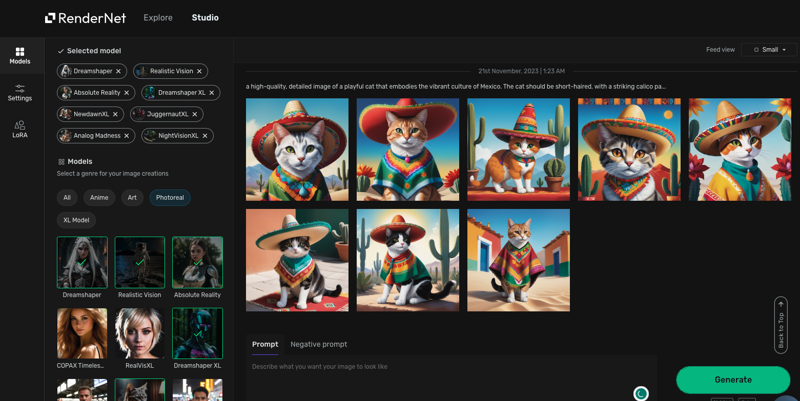800x401 pixels.
Task: Open black-white cat on red rug image
Action: click(x=297, y=260)
